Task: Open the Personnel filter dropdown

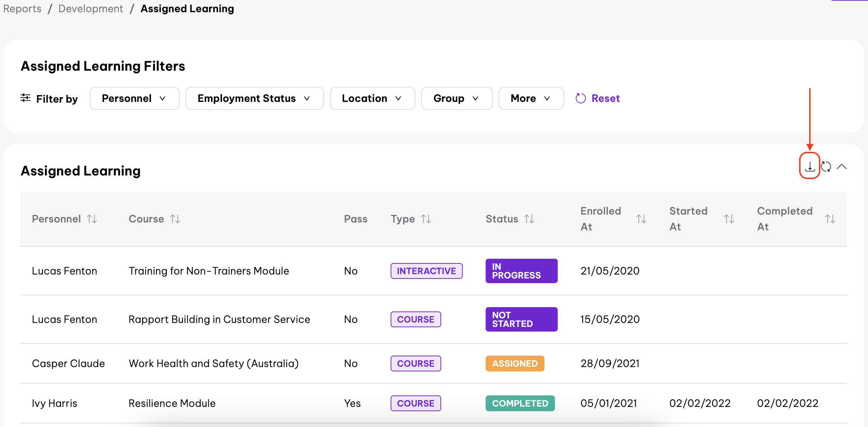Action: coord(134,98)
